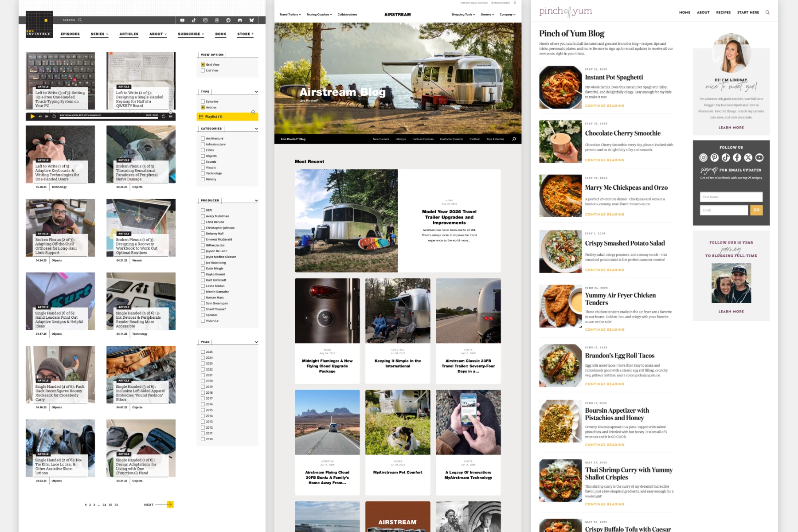Check the 2010 year filter
Image resolution: width=798 pixels, height=532 pixels.
(203, 439)
